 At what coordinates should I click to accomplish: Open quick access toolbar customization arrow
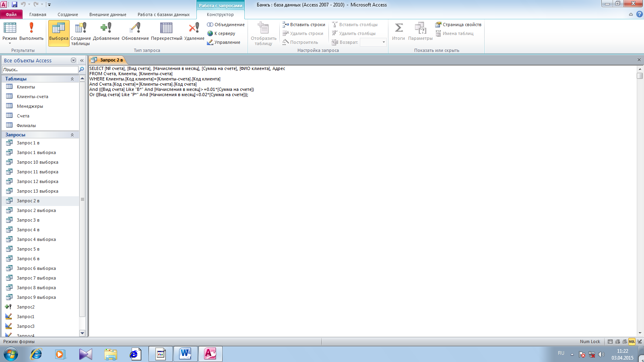[x=49, y=5]
